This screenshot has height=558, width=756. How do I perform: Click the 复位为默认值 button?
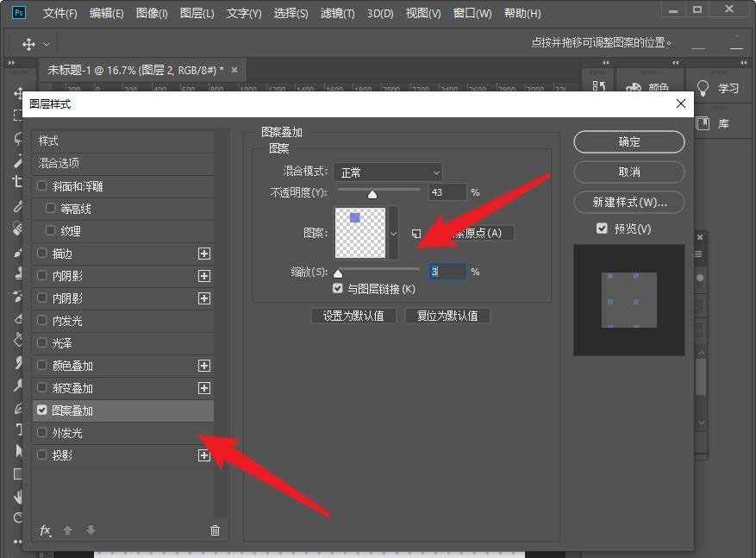[447, 315]
